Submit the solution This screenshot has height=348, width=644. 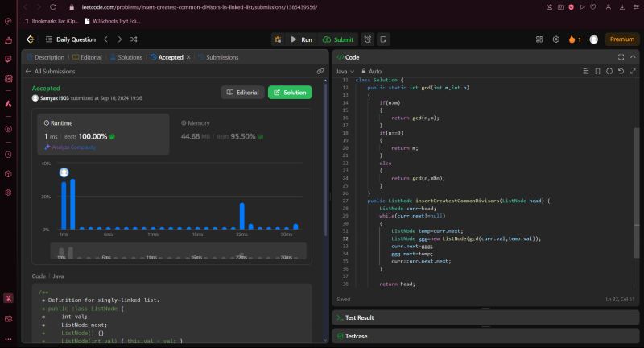[x=338, y=39]
